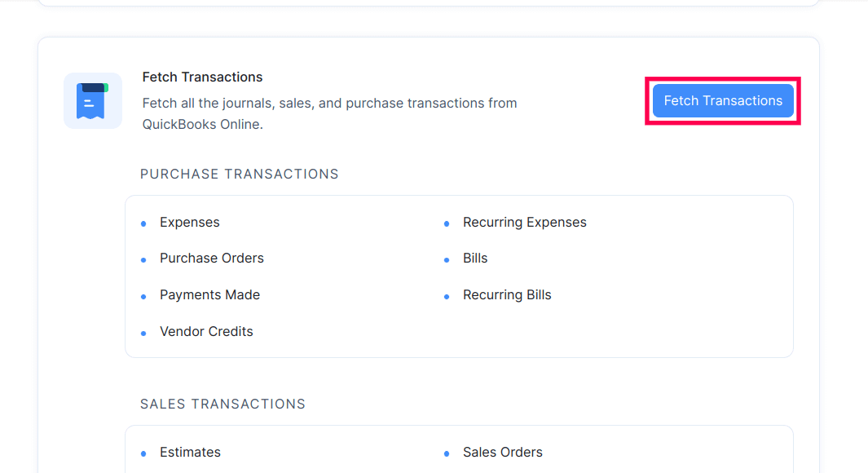
Task: Click the Fetch Transactions card title
Action: (202, 77)
